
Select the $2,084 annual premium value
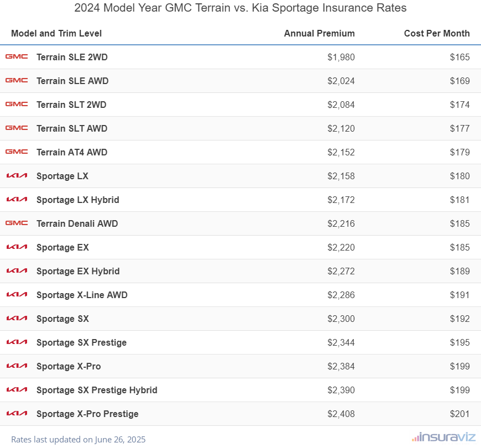(x=341, y=105)
